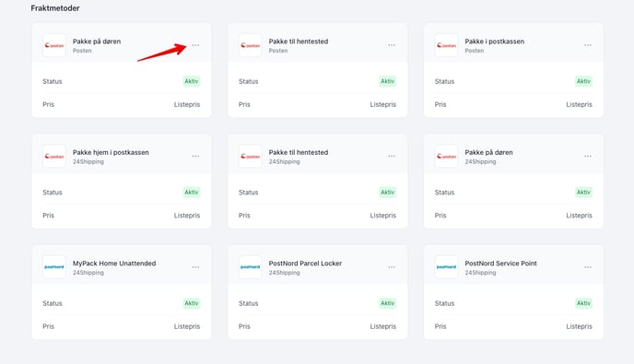Click Aktiv badge on MyPack Home Unattended card
The width and height of the screenshot is (634, 364).
tap(192, 303)
